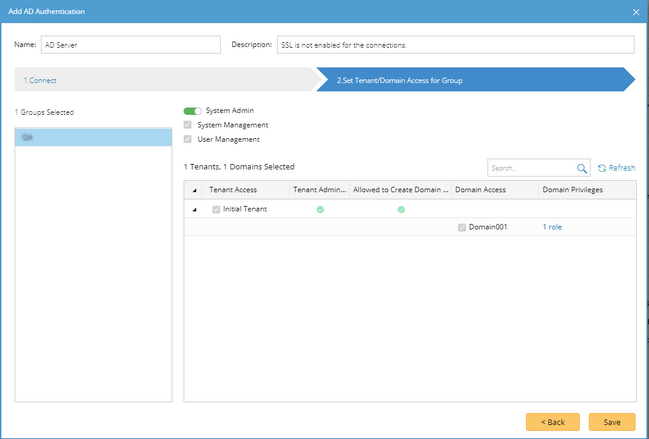Click into the Description input field

(455, 45)
